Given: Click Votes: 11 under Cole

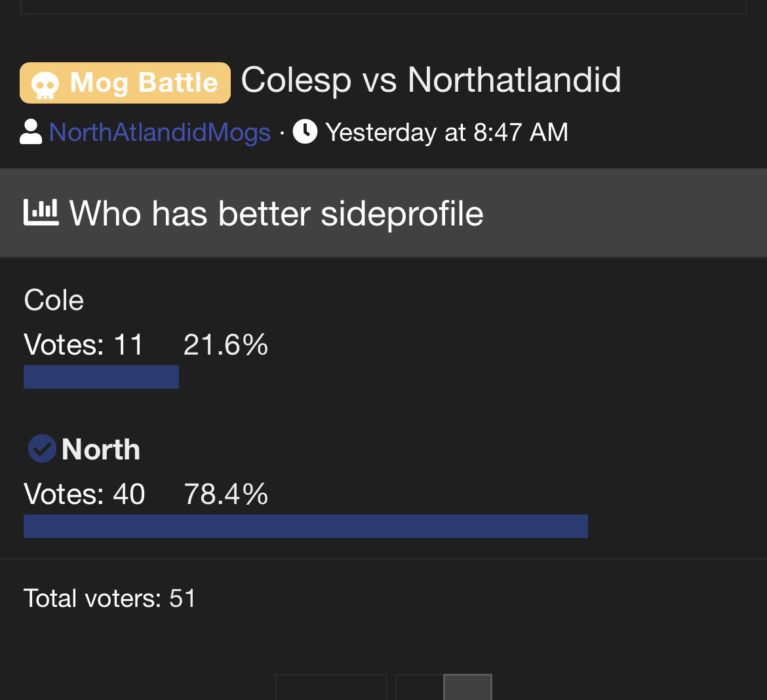Looking at the screenshot, I should pos(84,344).
